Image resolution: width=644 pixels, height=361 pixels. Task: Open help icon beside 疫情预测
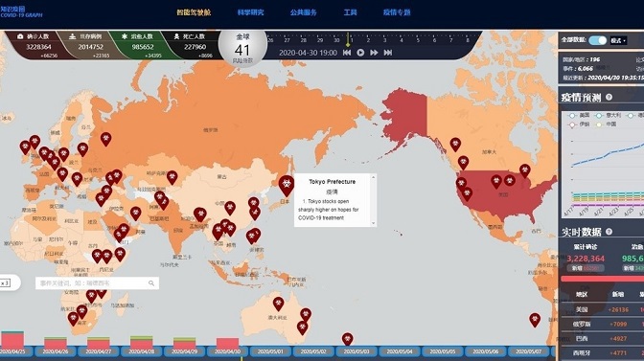pos(609,98)
